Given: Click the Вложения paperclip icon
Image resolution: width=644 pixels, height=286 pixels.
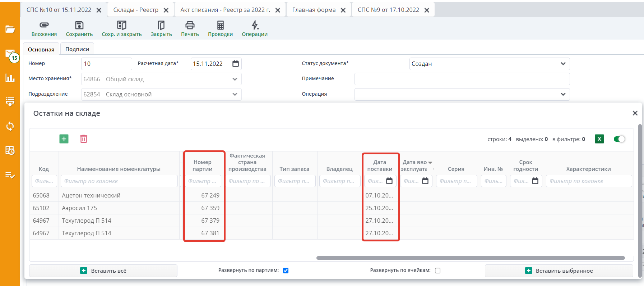Looking at the screenshot, I should coord(44,25).
